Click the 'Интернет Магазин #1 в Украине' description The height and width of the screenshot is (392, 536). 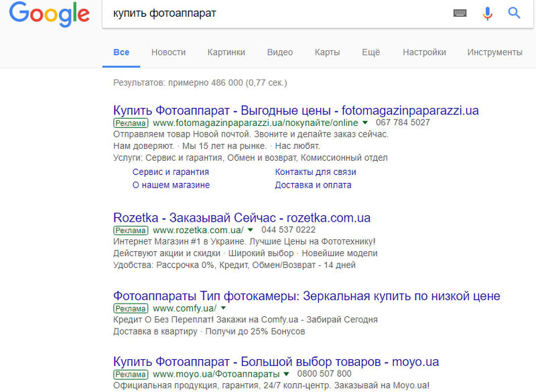245,241
